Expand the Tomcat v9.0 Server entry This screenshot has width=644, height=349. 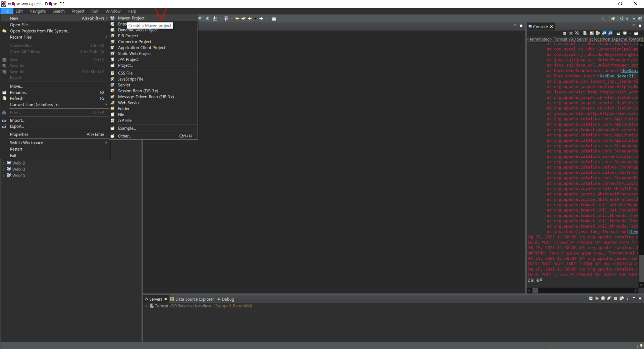tap(146, 306)
